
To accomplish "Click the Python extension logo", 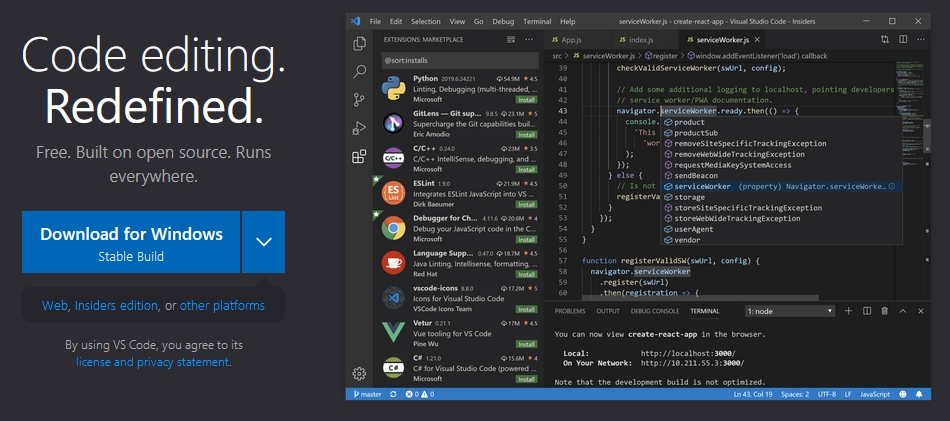I will tap(393, 88).
